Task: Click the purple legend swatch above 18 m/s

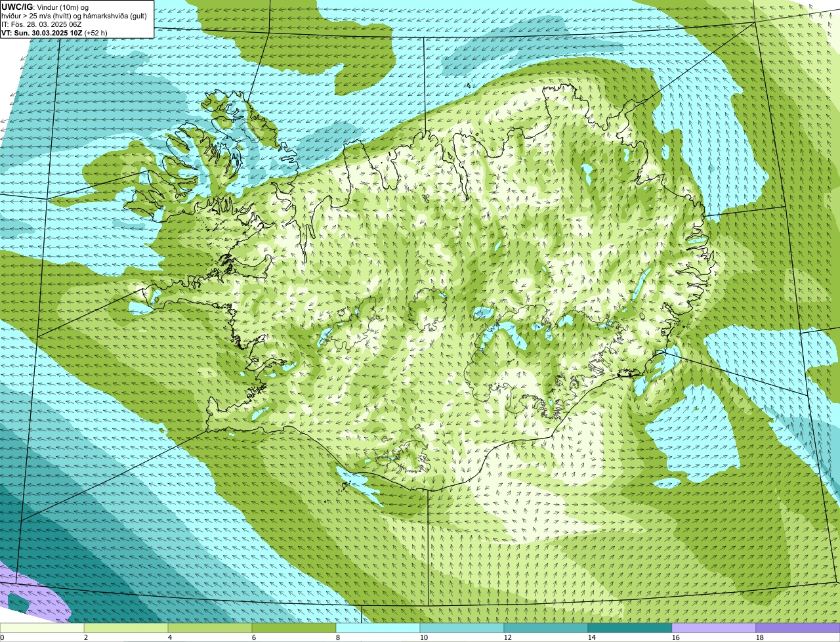Action: click(798, 628)
